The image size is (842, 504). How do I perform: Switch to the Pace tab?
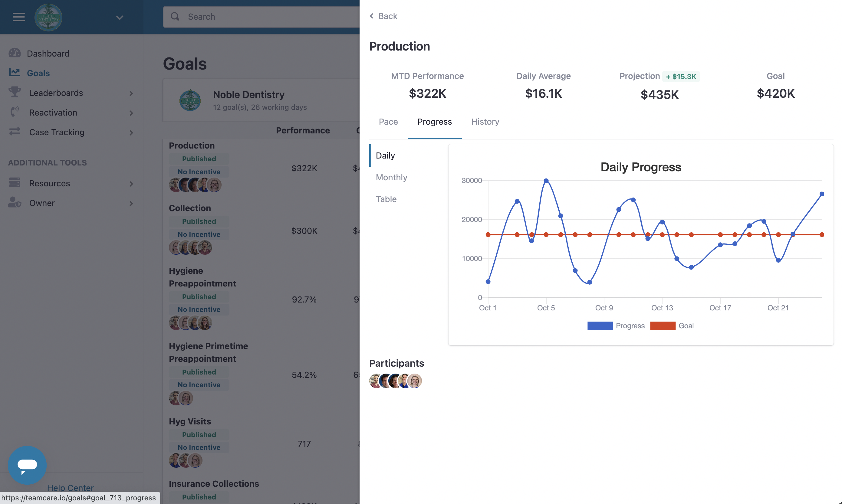tap(388, 122)
